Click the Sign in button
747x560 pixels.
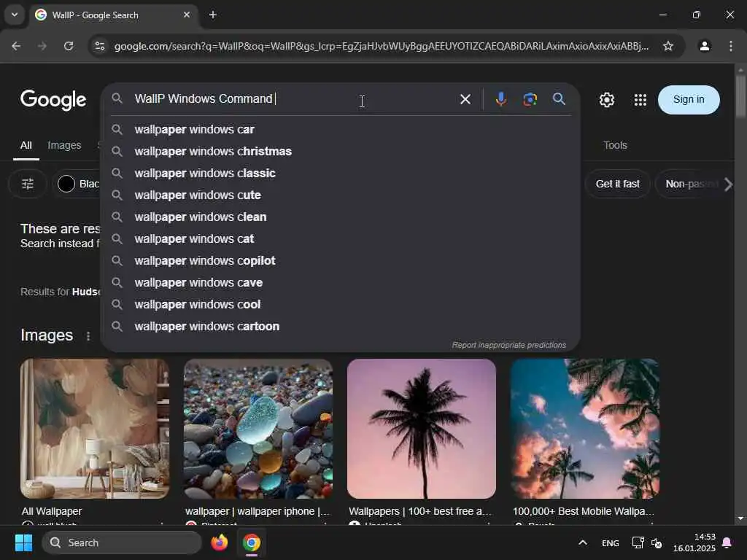(689, 99)
